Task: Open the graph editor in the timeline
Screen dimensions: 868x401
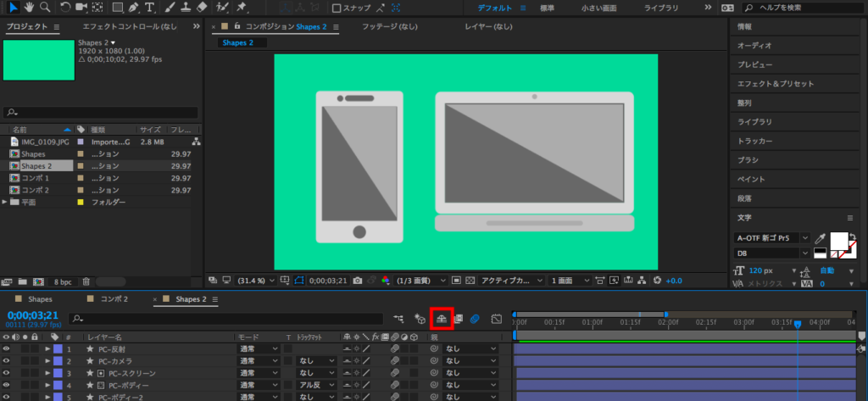Action: (497, 319)
